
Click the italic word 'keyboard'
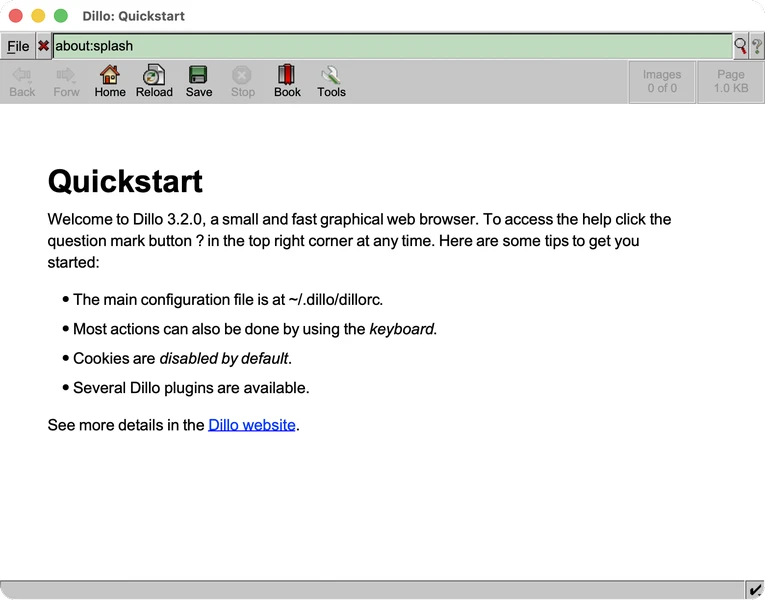pyautogui.click(x=402, y=329)
